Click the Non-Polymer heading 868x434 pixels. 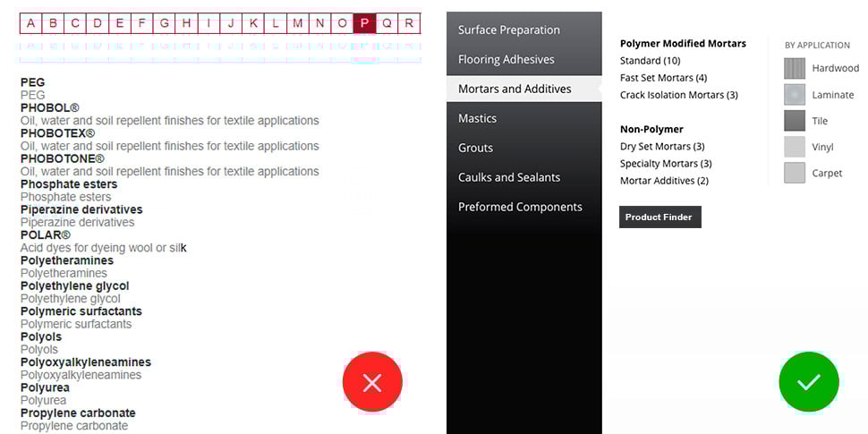click(651, 130)
